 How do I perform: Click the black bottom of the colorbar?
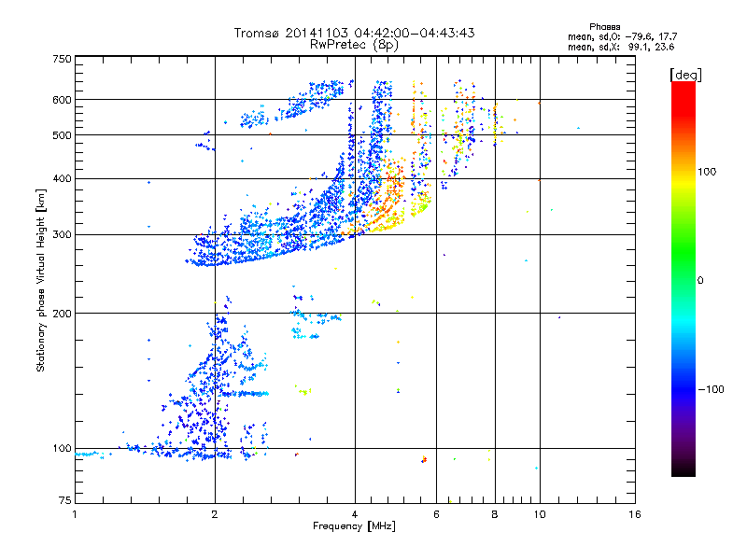(684, 469)
